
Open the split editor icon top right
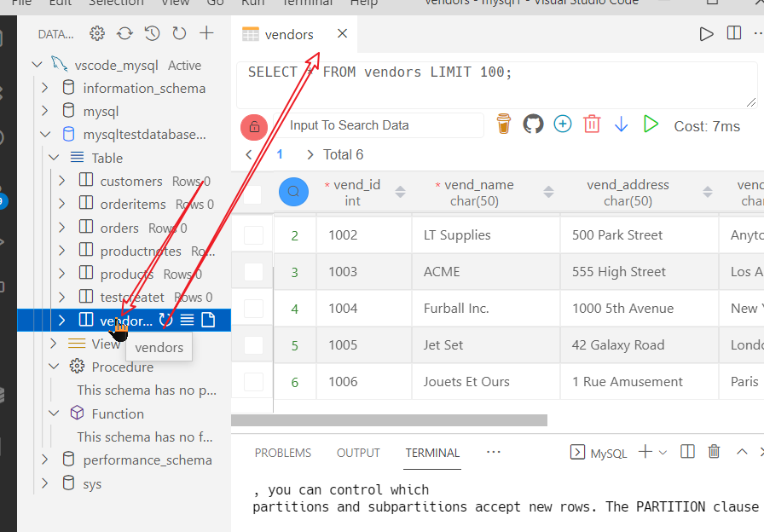pos(734,33)
